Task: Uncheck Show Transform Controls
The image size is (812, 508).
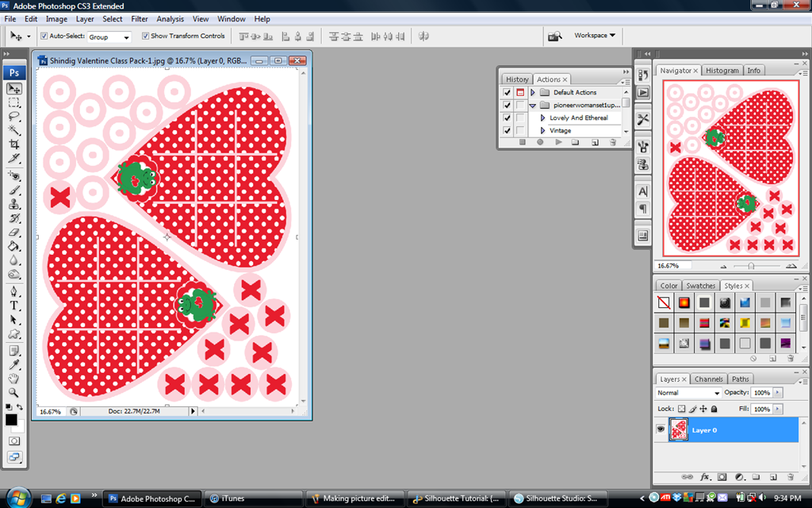Action: (146, 36)
